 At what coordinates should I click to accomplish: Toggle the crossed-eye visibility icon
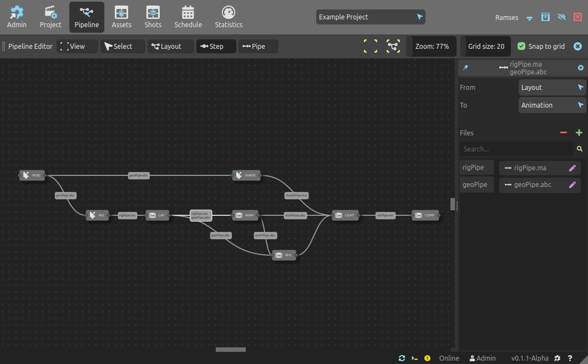click(x=561, y=17)
